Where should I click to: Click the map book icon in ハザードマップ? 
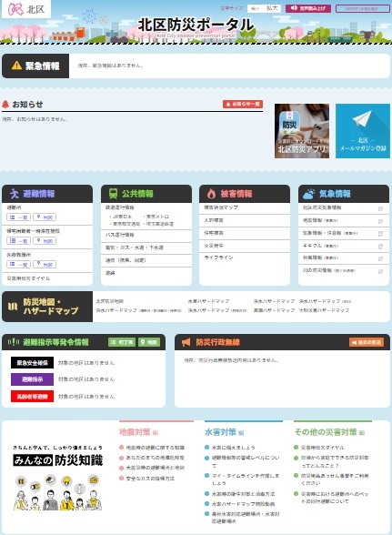13,307
